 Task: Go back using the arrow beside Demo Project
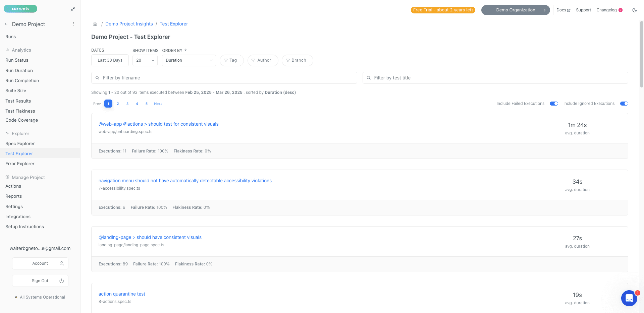click(6, 24)
